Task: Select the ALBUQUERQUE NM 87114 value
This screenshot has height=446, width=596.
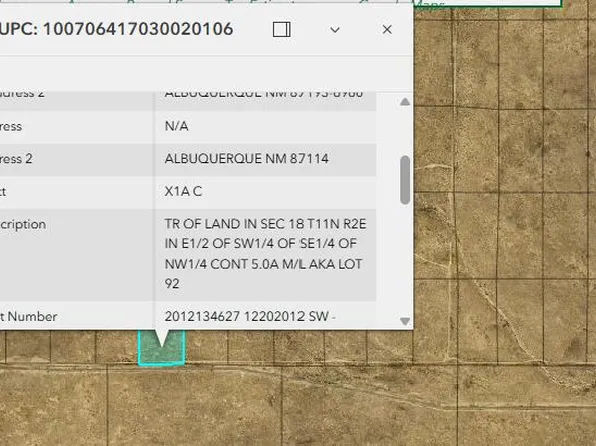Action: 247,159
